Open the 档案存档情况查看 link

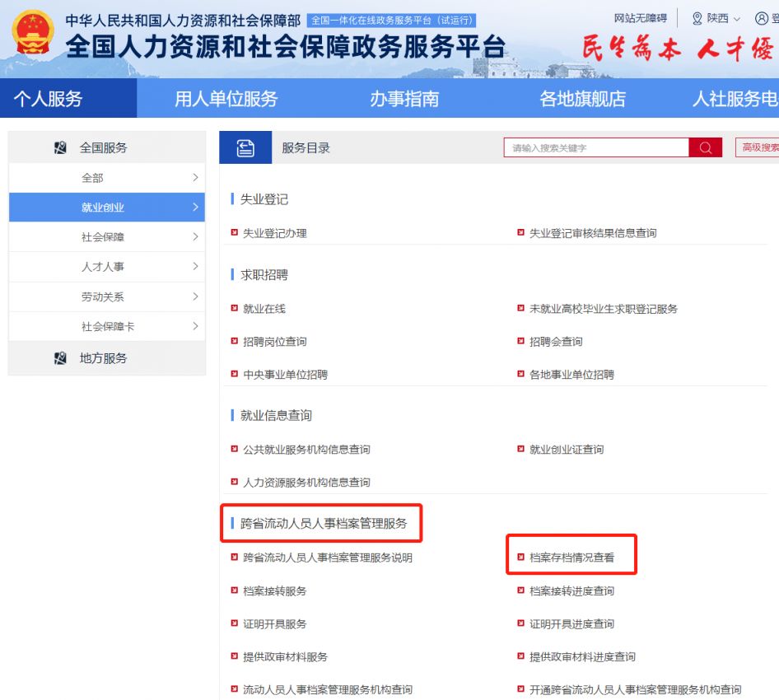571,558
